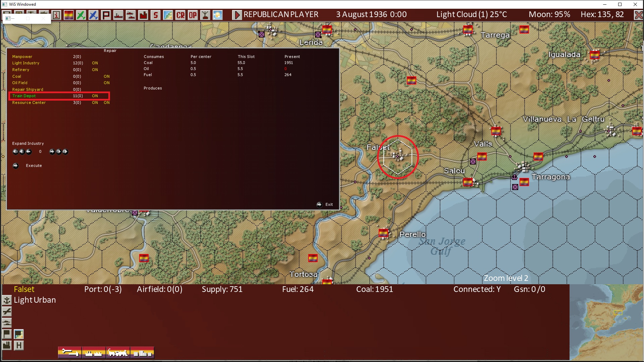This screenshot has height=362, width=644.
Task: Click the ships icon in the bottom-left panel
Action: (x=7, y=323)
